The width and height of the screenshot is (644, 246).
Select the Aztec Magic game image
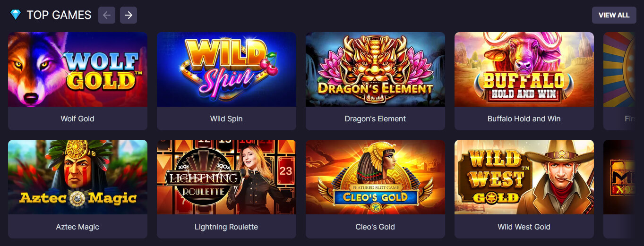click(77, 177)
